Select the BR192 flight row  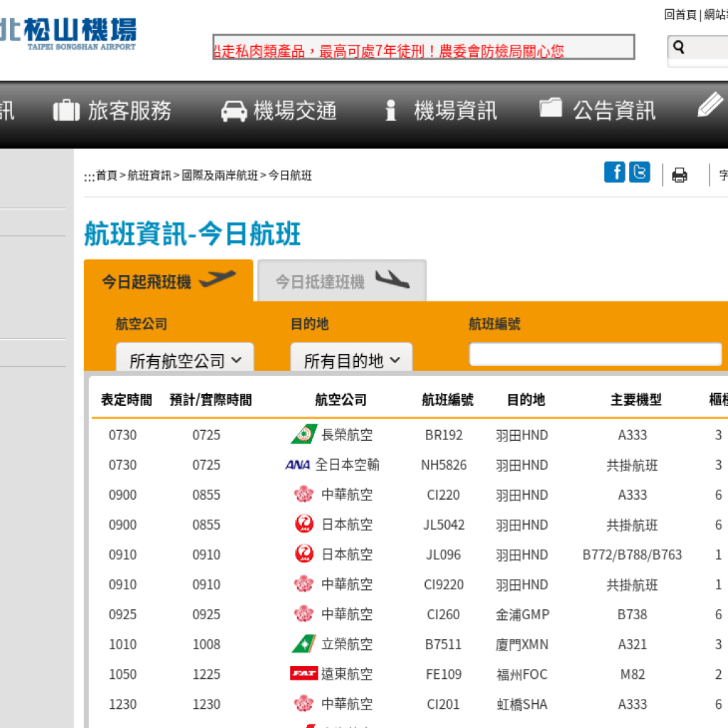click(443, 435)
